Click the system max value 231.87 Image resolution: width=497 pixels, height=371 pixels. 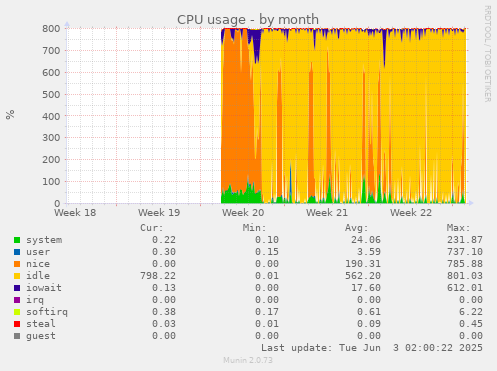pos(465,240)
